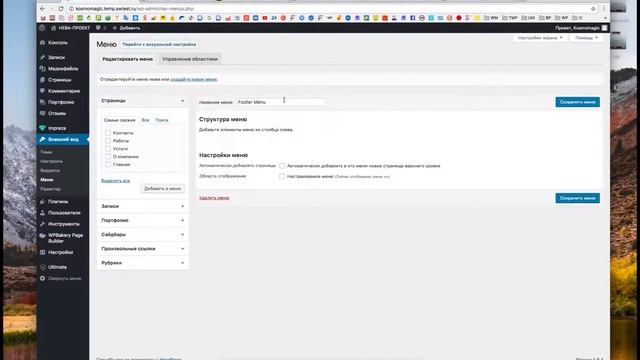The width and height of the screenshot is (640, 360).
Task: Click home icon beside НЕВА-ПРОЕКТ
Action: pyautogui.click(x=53, y=28)
